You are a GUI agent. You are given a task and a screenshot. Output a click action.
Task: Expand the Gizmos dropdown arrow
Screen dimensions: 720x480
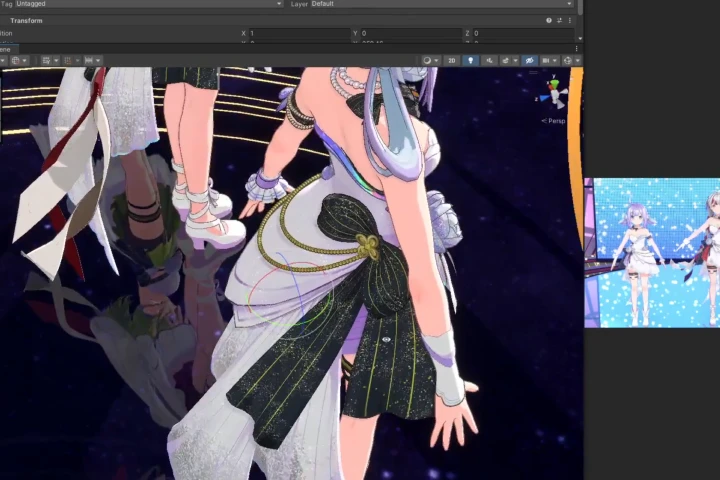click(x=577, y=61)
